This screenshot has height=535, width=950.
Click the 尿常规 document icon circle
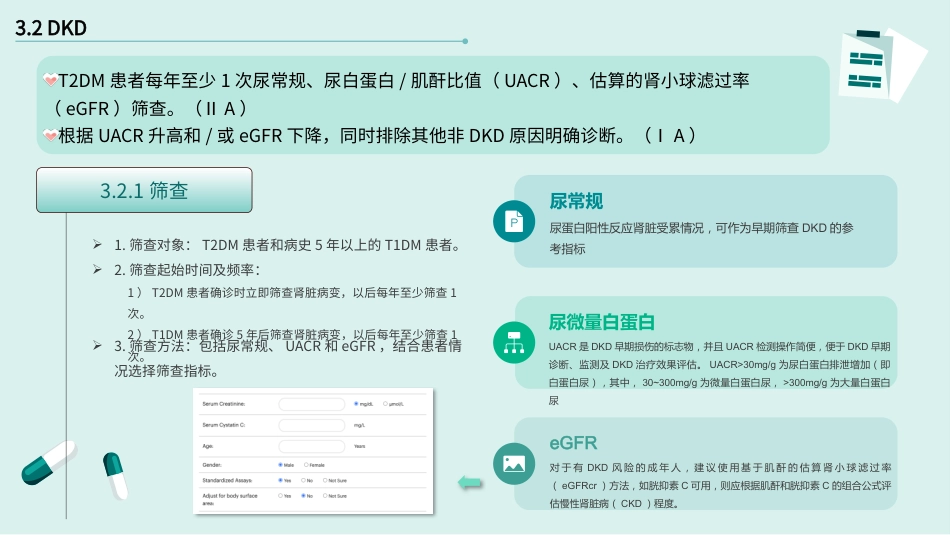(x=514, y=221)
